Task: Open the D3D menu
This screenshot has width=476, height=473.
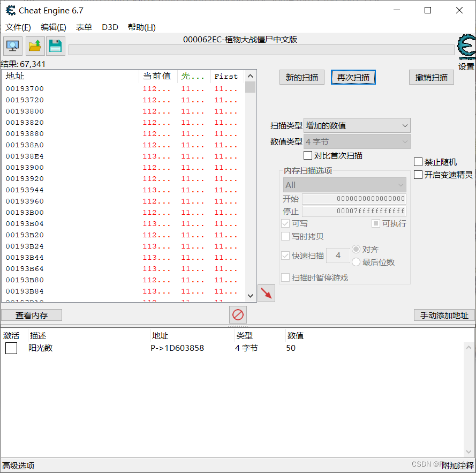Action: 110,27
